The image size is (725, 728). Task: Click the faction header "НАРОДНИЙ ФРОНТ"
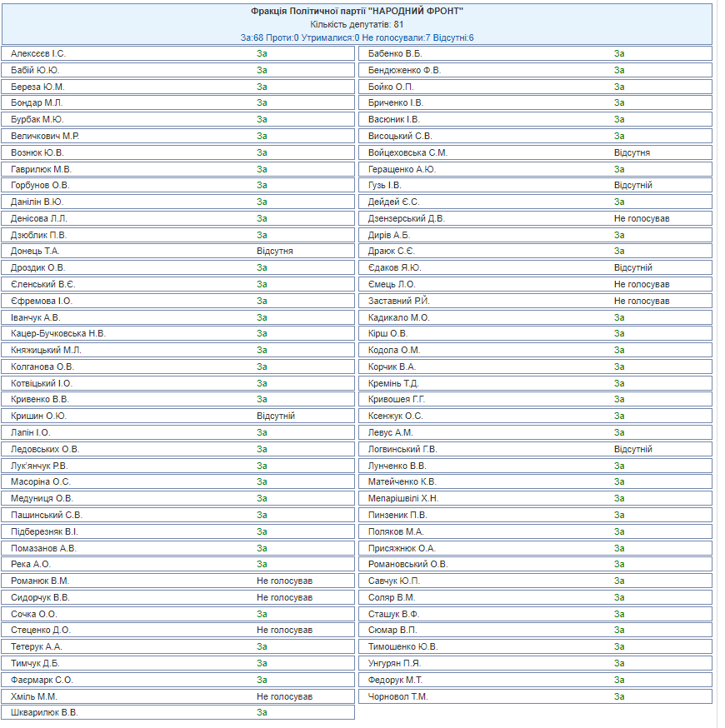pos(357,12)
